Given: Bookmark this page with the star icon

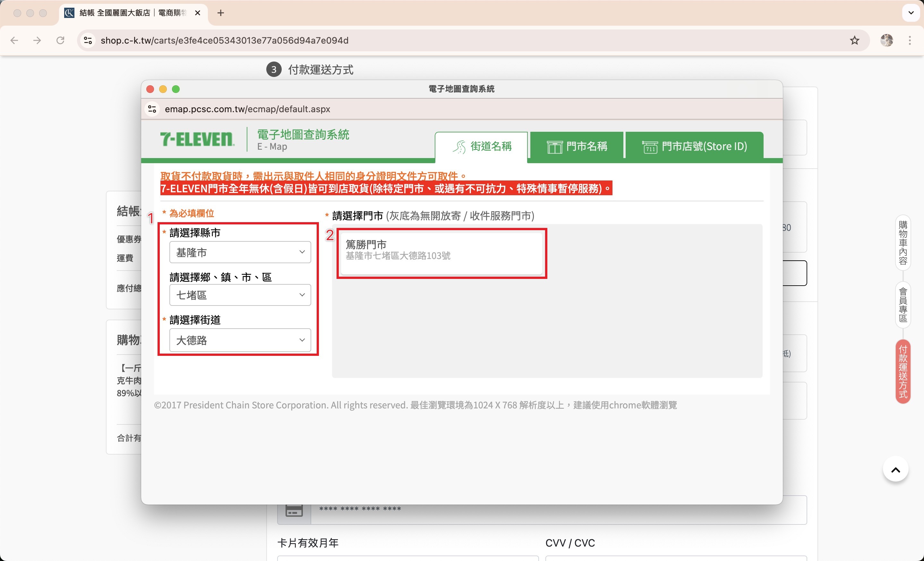Looking at the screenshot, I should click(854, 40).
